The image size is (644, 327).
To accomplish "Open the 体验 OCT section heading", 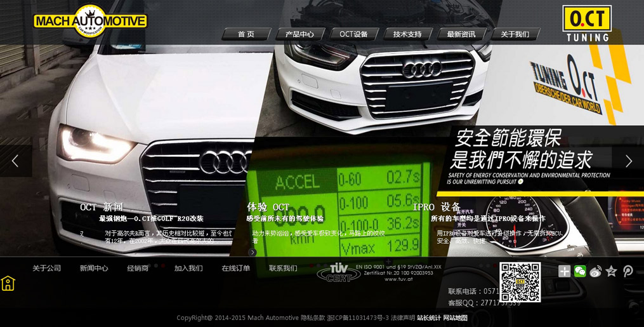I will tap(268, 207).
